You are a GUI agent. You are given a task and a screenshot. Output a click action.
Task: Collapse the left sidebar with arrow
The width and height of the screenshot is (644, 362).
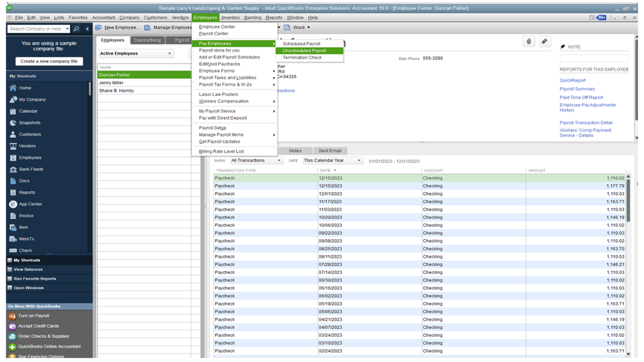click(88, 29)
